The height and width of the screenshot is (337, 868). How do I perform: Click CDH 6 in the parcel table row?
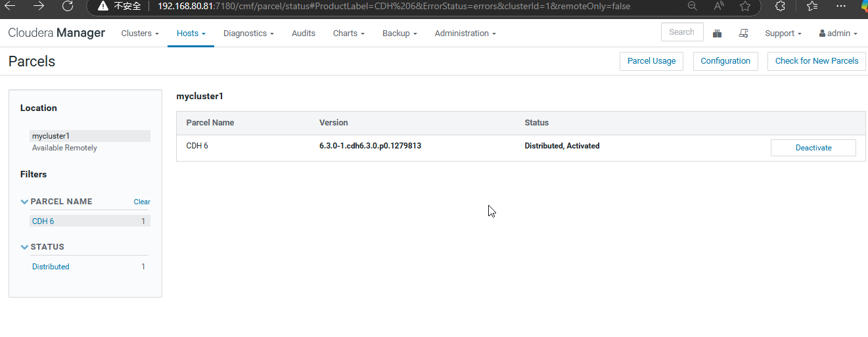click(197, 146)
